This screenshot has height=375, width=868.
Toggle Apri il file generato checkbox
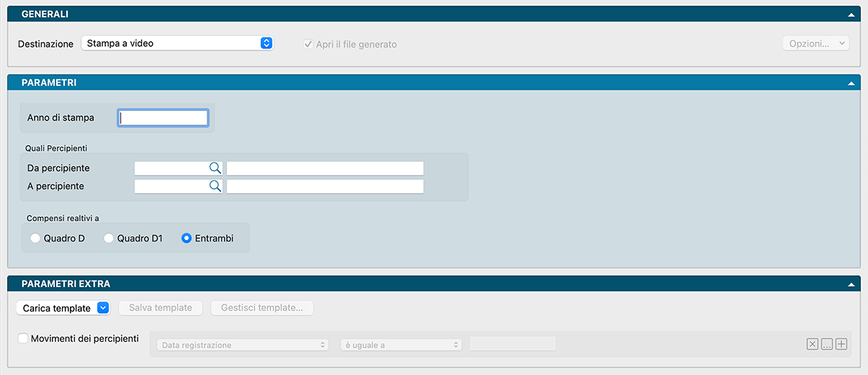click(308, 44)
